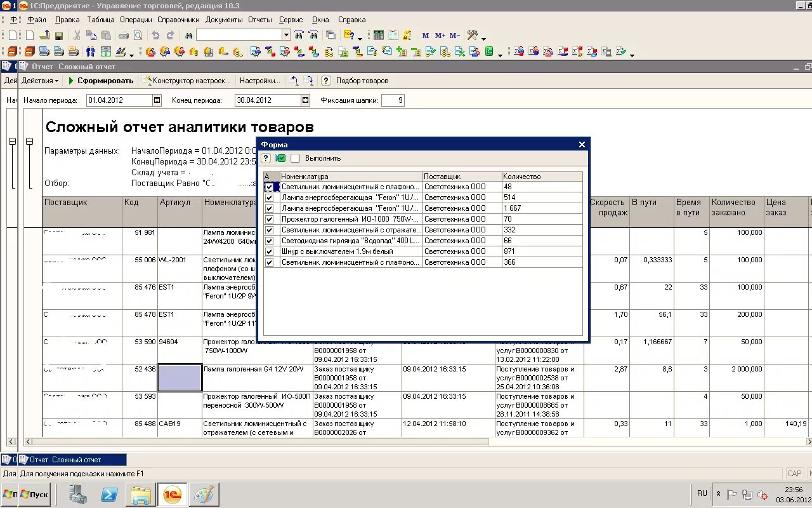812x508 pixels.
Task: Uncheck the row with quantity 48
Action: click(270, 187)
